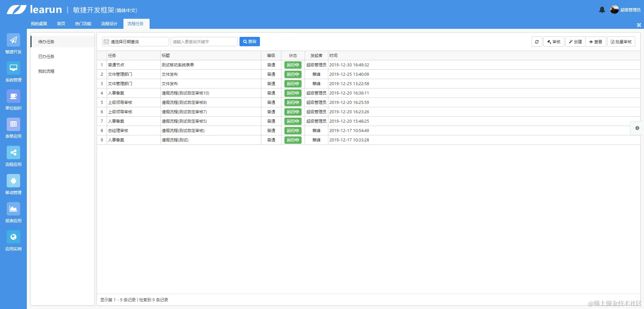Click the 时间 column header
644x309 pixels.
(x=484, y=55)
